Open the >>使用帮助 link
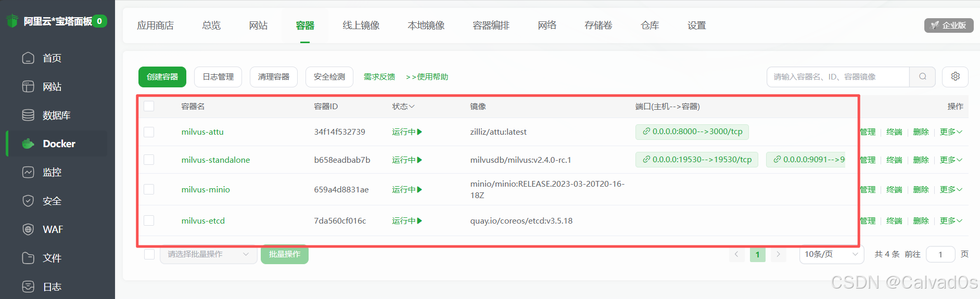980x299 pixels. pos(427,76)
